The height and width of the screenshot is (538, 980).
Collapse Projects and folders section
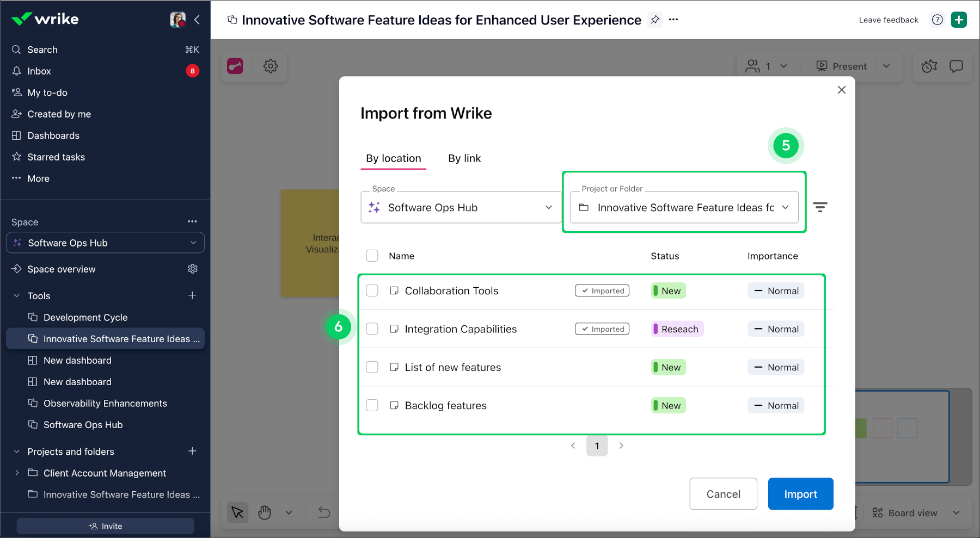click(x=17, y=452)
